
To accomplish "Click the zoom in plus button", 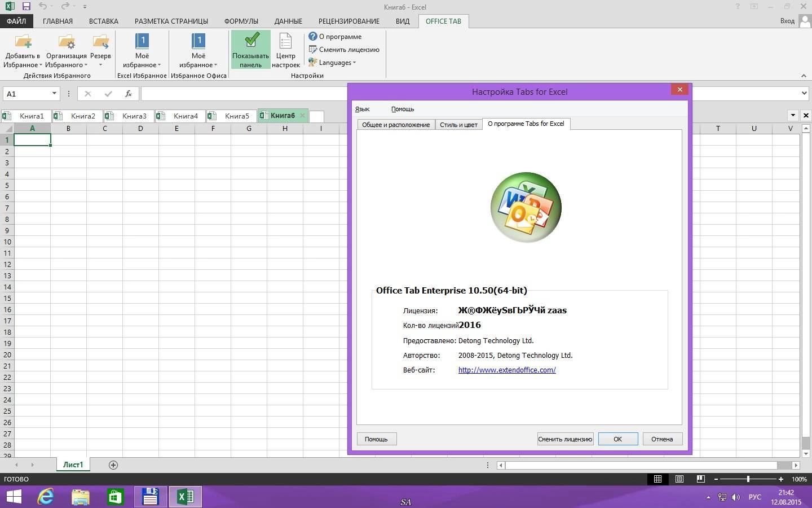I will [781, 479].
